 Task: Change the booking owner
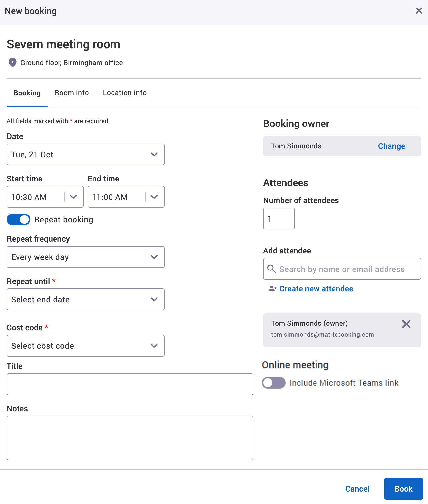point(391,146)
